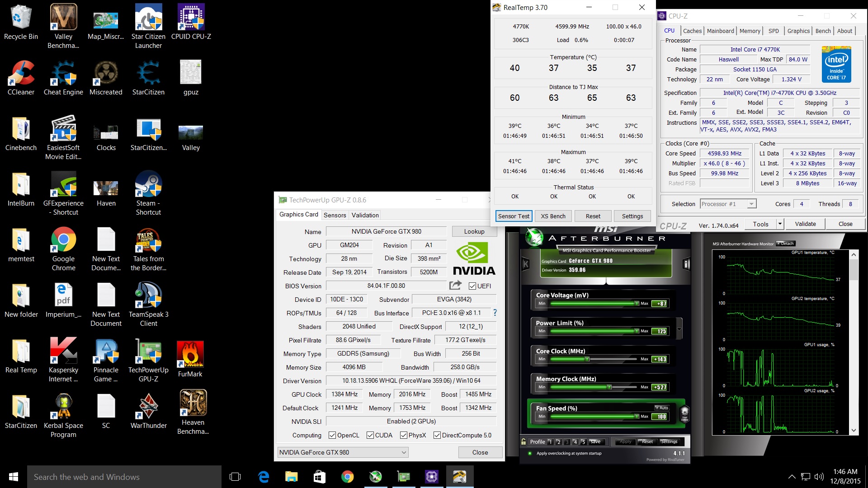This screenshot has height=488, width=868.
Task: Click the GPU-Z BIOS share/export icon
Action: [x=455, y=285]
